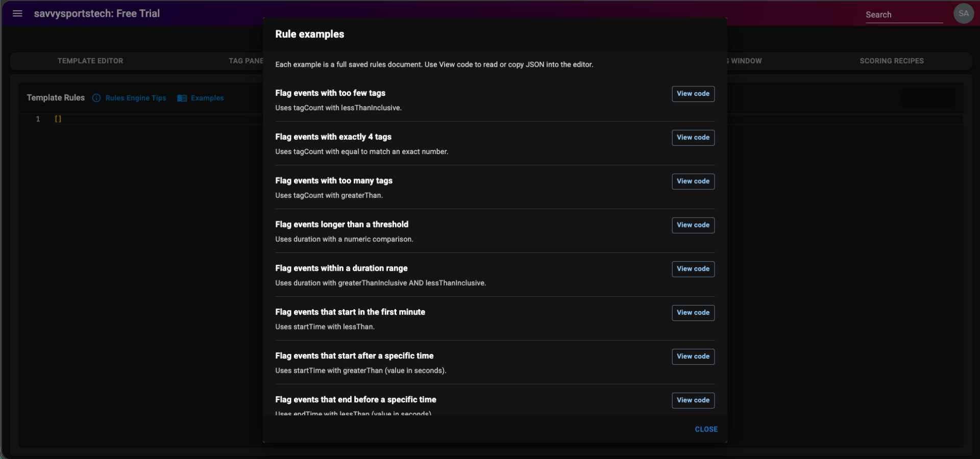View code for end before specific time
980x459 pixels.
pyautogui.click(x=693, y=400)
